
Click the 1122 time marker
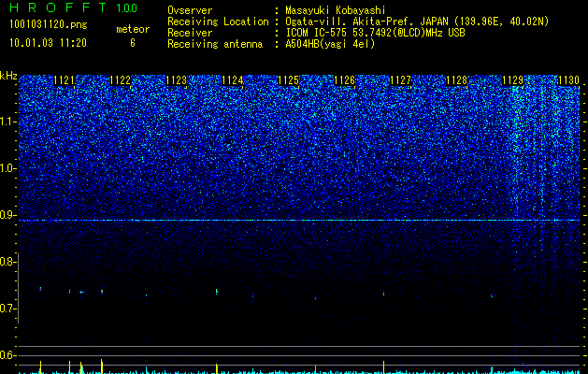pos(121,80)
